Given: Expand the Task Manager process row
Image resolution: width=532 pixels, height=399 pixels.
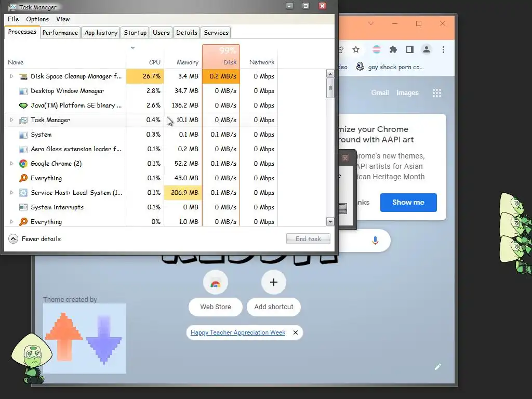Looking at the screenshot, I should click(x=11, y=120).
